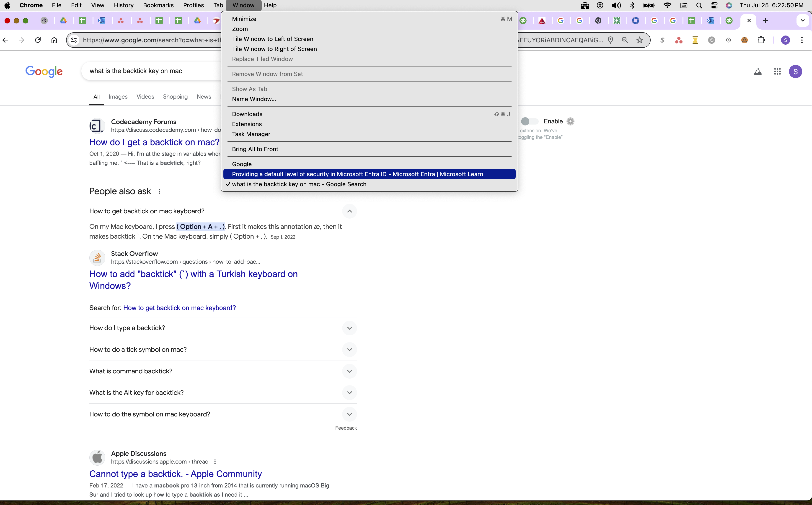This screenshot has height=505, width=812.
Task: Open macOS Spotlight search icon
Action: pos(699,5)
